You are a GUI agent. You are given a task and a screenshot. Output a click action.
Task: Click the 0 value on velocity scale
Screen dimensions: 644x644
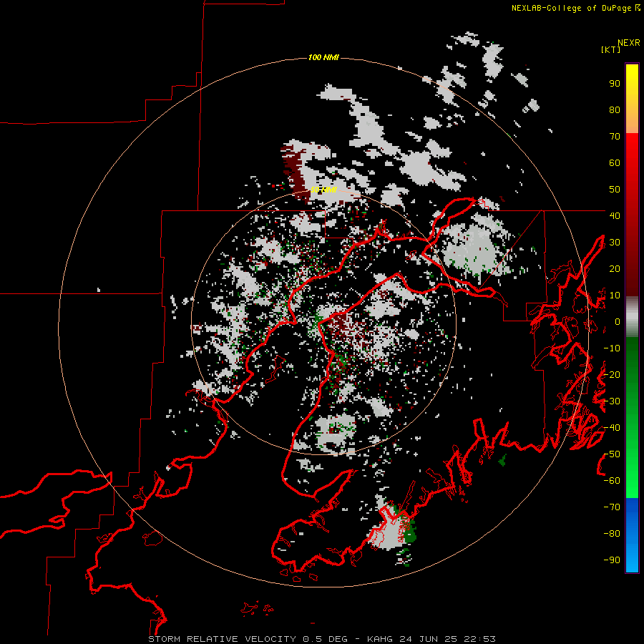click(617, 322)
